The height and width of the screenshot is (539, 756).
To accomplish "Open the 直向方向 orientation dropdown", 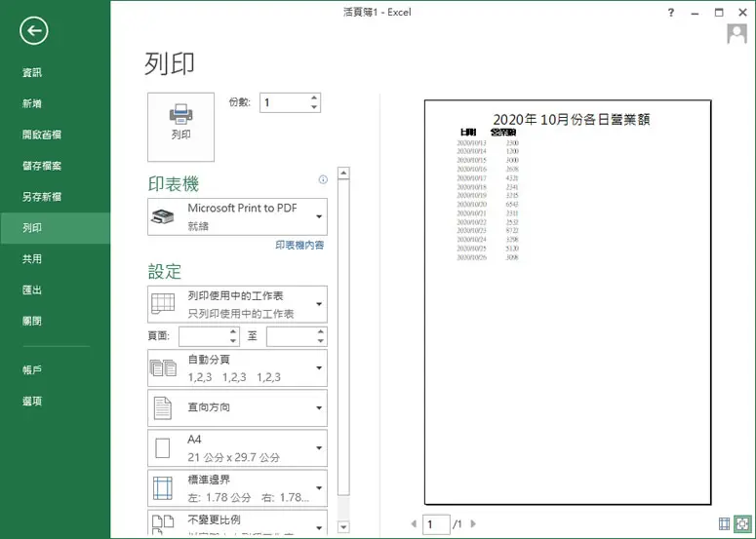I will click(237, 407).
